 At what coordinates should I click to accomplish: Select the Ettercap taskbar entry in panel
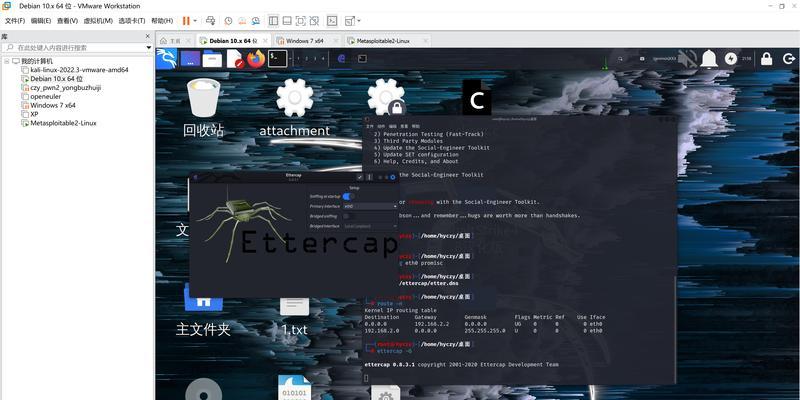coord(342,59)
